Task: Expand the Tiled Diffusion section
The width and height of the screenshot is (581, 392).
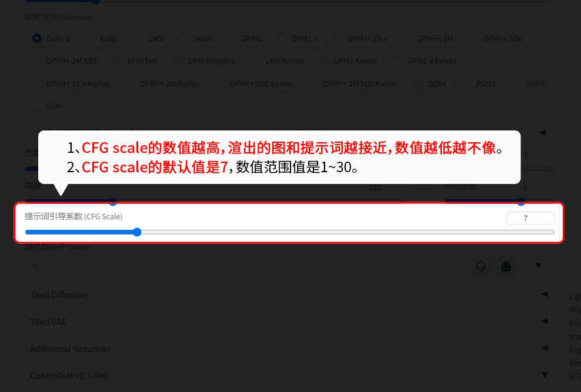Action: click(289, 294)
